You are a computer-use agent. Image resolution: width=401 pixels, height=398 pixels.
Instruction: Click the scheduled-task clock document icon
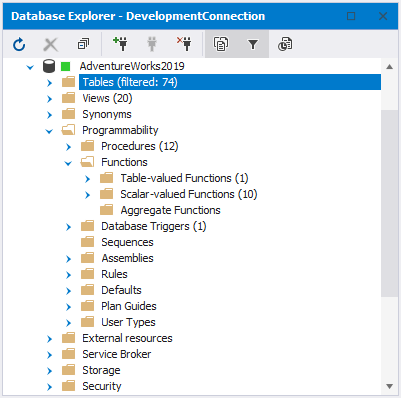tap(285, 44)
